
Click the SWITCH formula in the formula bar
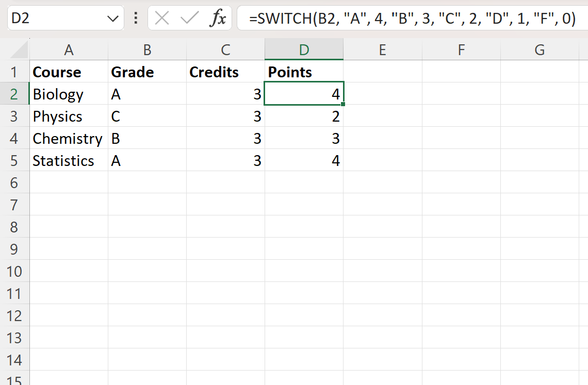coord(412,19)
